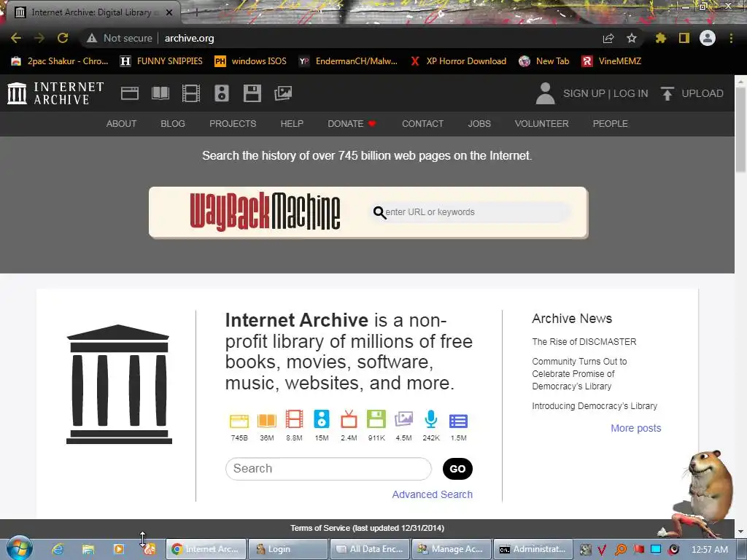The width and height of the screenshot is (747, 560).
Task: Click the red film icon labeled 8.8M
Action: coord(294,419)
